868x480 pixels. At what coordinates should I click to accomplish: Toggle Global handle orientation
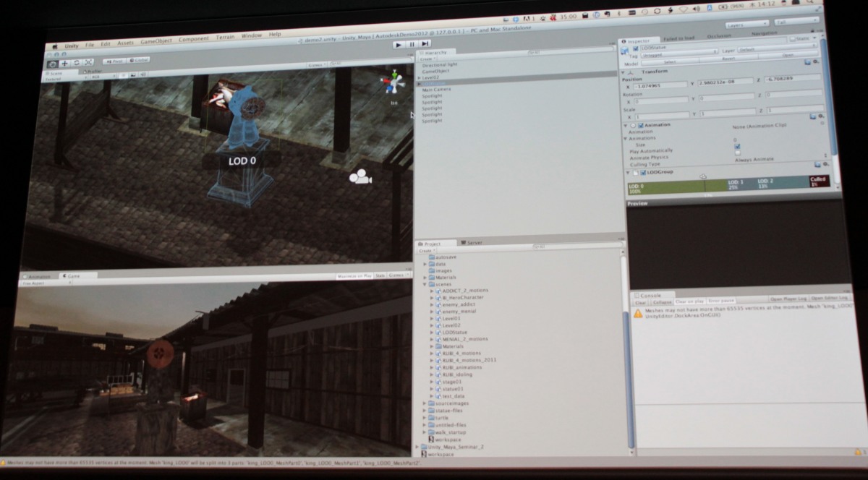click(x=138, y=61)
